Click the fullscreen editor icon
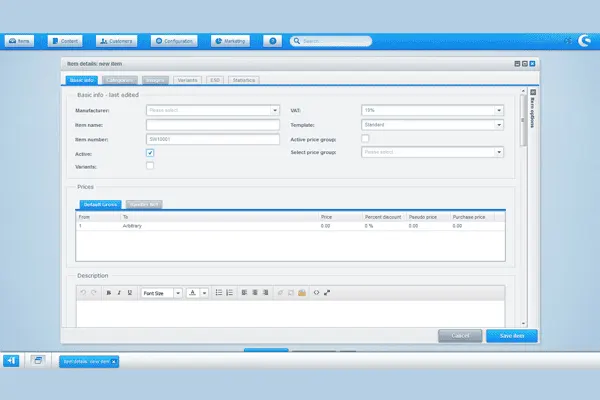 (327, 293)
